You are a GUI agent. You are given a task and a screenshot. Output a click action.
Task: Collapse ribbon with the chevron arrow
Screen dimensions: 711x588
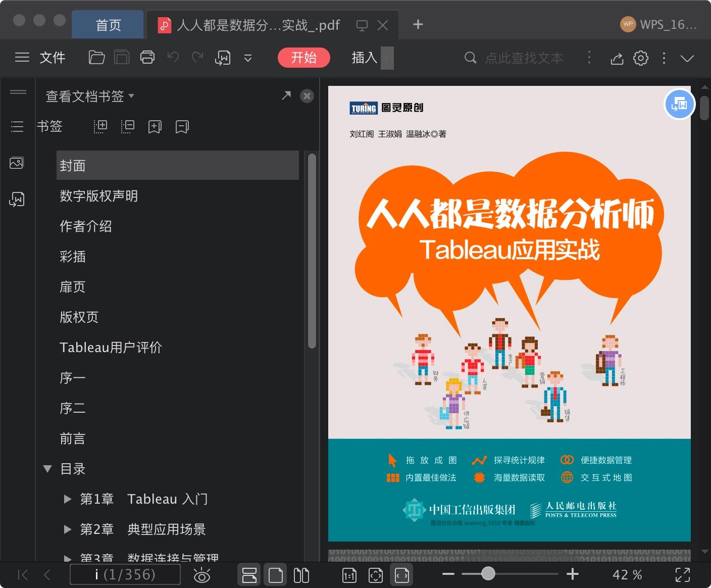point(687,58)
